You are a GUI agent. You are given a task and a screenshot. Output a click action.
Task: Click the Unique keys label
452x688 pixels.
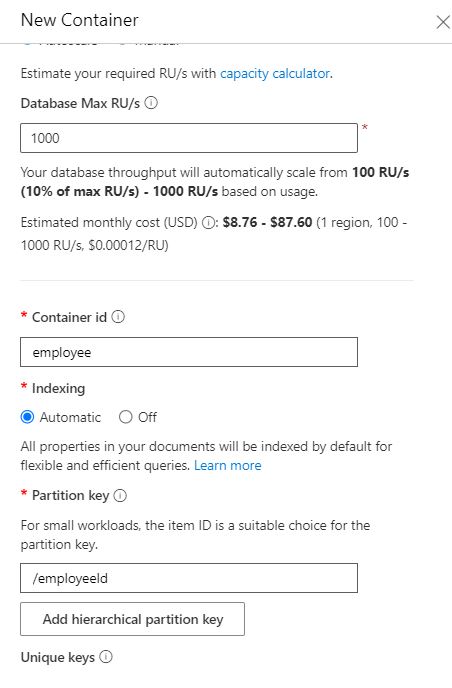click(x=57, y=657)
